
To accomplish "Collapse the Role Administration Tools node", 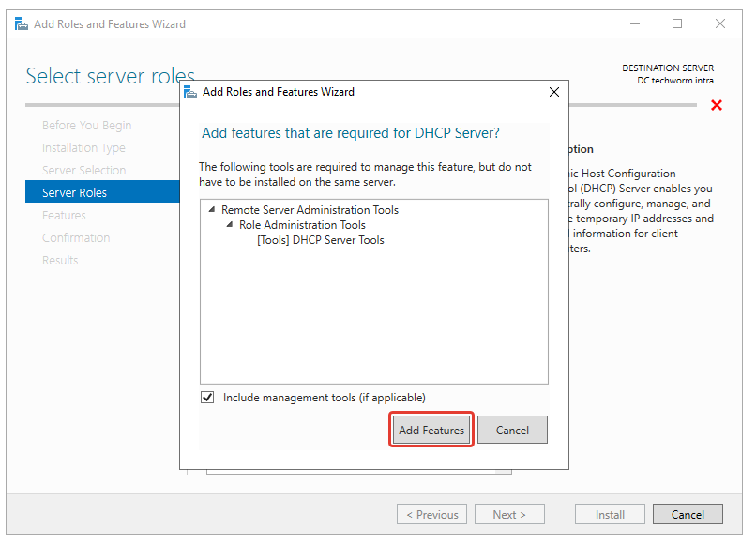I will pyautogui.click(x=230, y=225).
